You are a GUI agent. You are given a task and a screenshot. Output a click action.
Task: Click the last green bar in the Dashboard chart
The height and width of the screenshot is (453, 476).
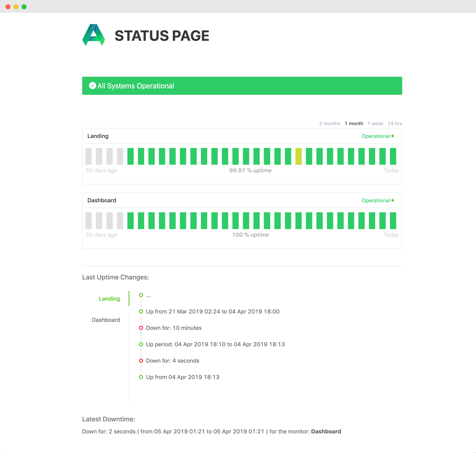click(393, 221)
